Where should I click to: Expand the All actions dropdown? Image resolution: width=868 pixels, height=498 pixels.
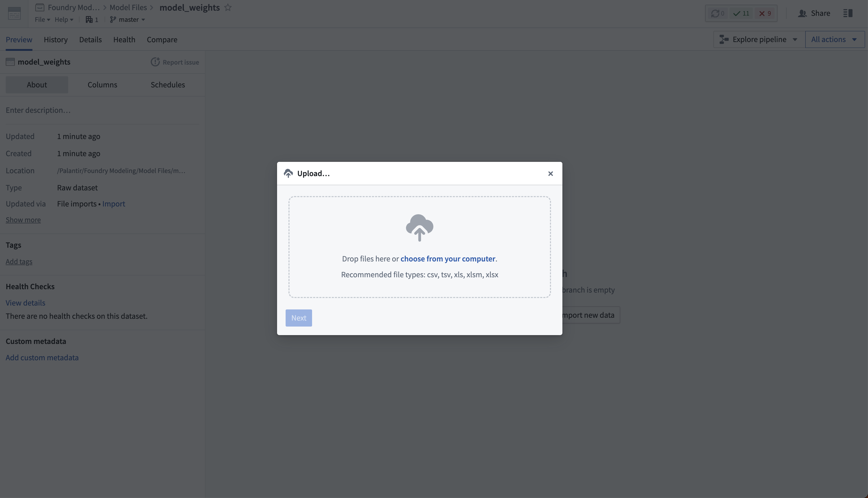click(835, 39)
